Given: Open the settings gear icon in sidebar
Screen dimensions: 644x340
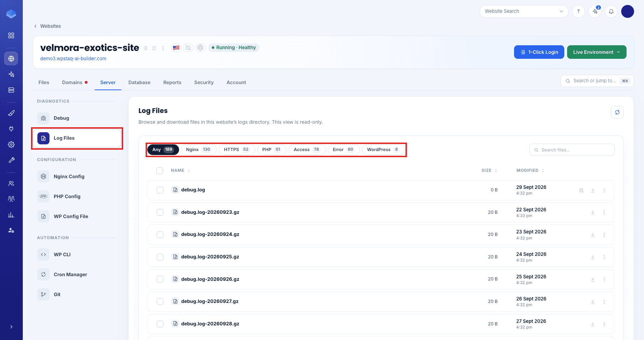Looking at the screenshot, I should (11, 144).
